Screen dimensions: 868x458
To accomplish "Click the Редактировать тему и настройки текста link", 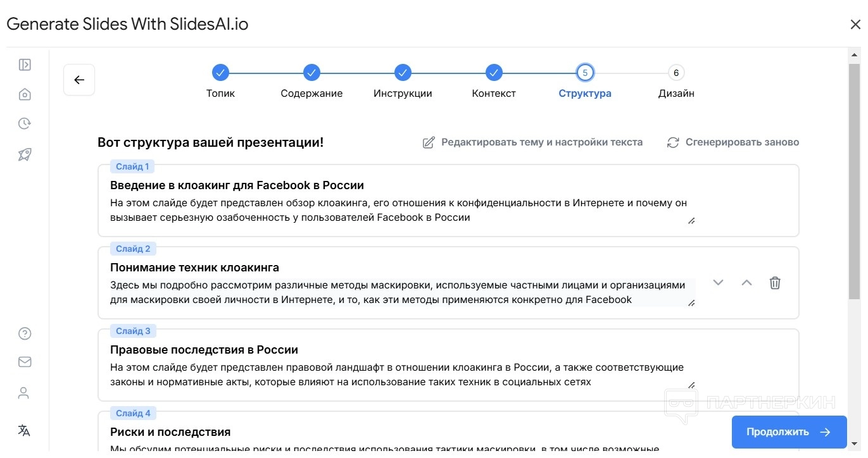I will [x=532, y=142].
